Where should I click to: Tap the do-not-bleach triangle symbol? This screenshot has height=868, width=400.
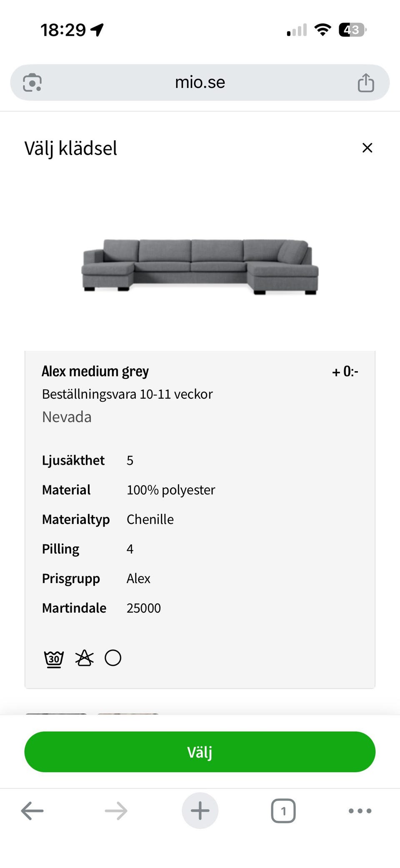pos(84,658)
